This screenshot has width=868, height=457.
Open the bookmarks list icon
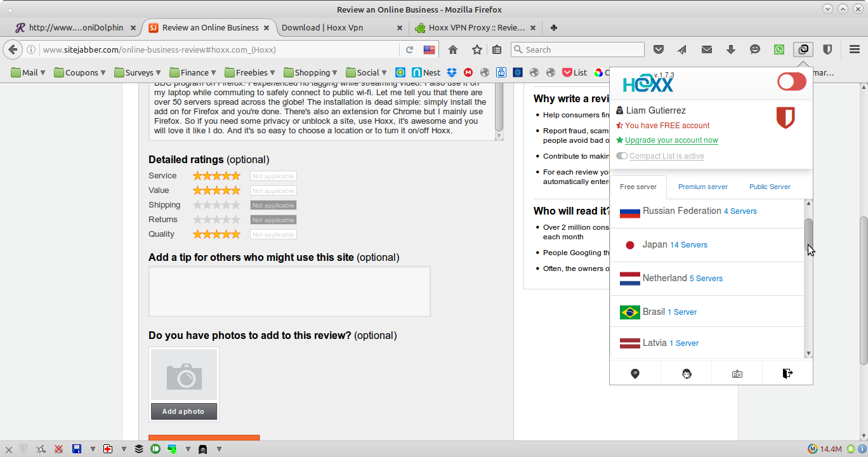pos(497,50)
